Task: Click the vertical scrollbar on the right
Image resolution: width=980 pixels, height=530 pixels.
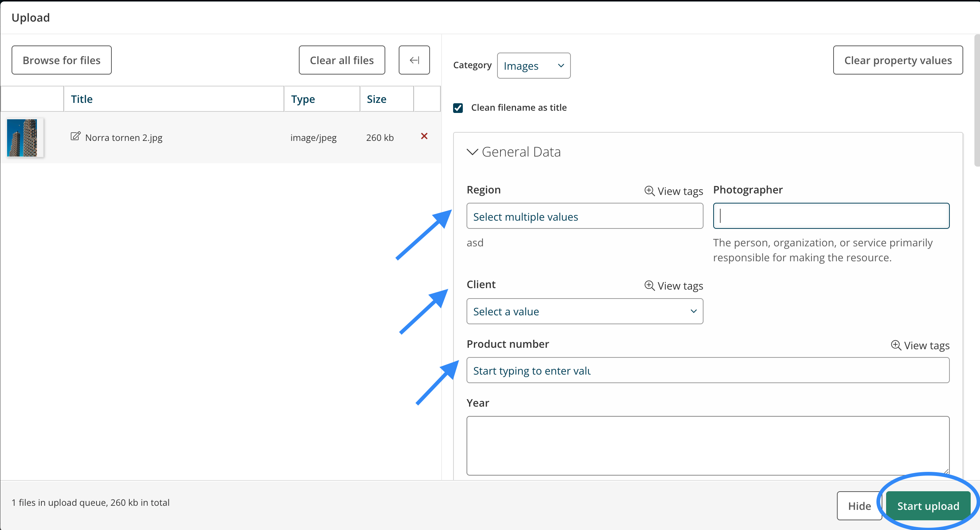Action: click(x=977, y=101)
